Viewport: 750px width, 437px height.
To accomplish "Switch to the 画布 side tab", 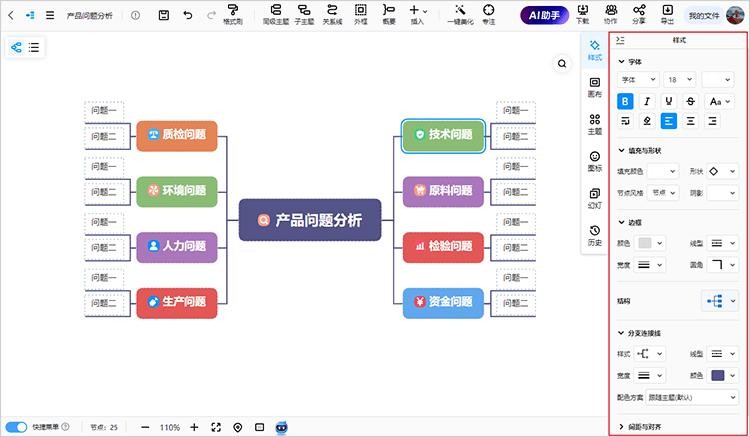I will click(x=595, y=87).
